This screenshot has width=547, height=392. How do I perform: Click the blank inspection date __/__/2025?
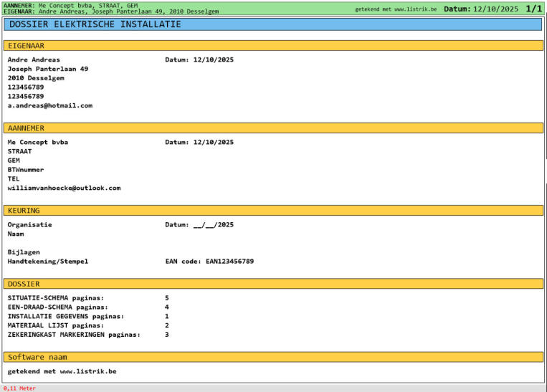click(x=214, y=225)
